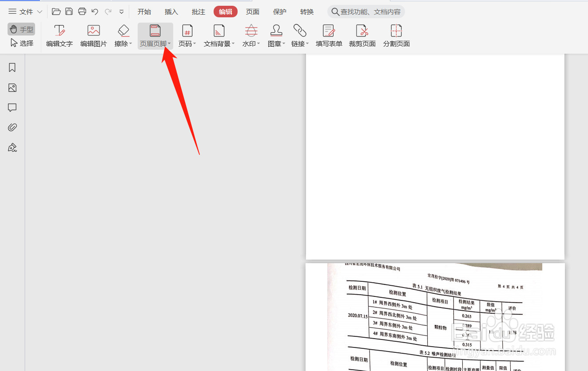Select the 编辑图片 tool
The image size is (588, 371).
[x=94, y=36]
